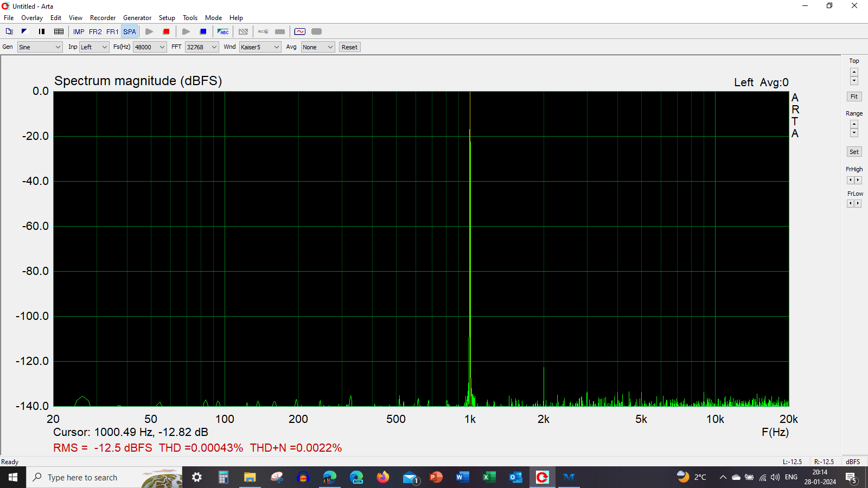868x488 pixels.
Task: Click the Reset button
Action: pos(349,47)
